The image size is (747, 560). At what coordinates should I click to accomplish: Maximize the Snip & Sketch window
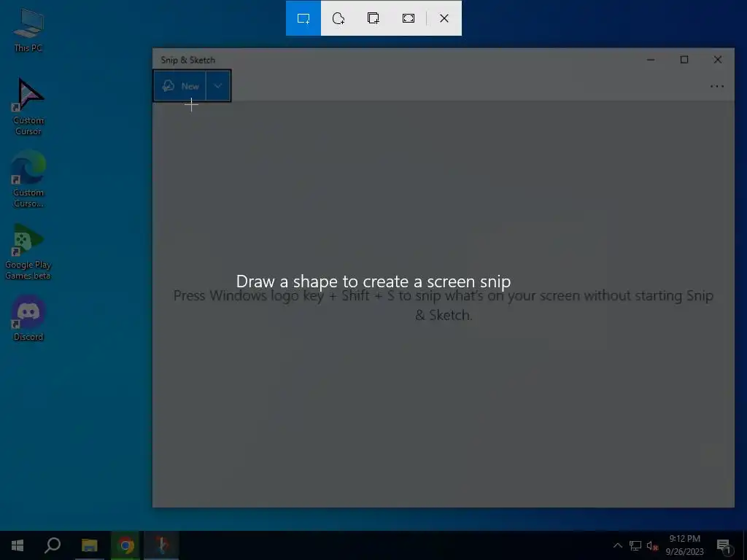[684, 60]
